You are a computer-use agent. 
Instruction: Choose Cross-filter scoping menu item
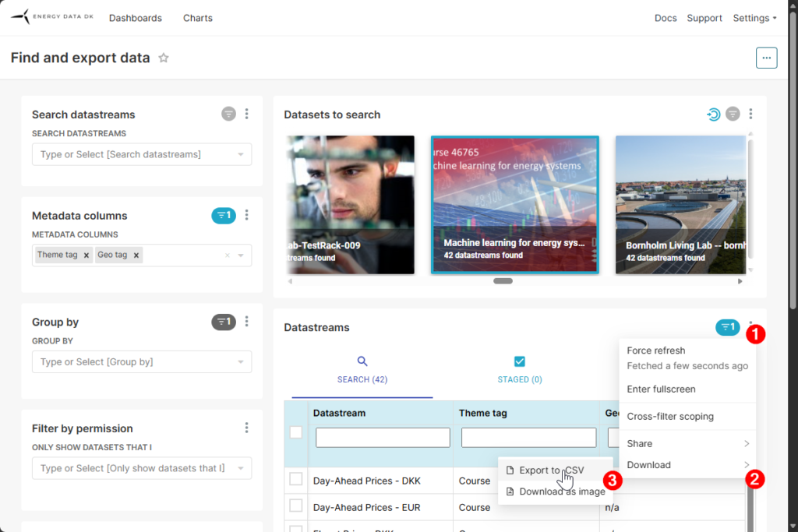pos(687,417)
